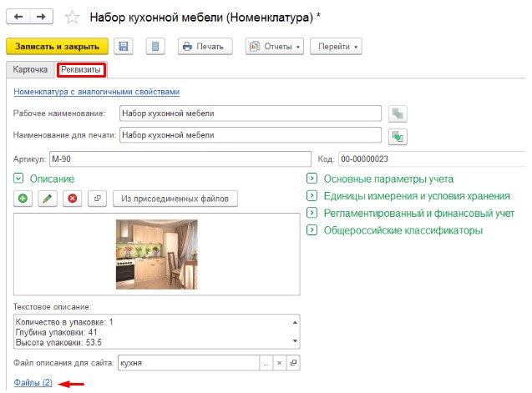Click the kitchen furniture thumbnail image
The width and height of the screenshot is (532, 393).
[x=157, y=254]
